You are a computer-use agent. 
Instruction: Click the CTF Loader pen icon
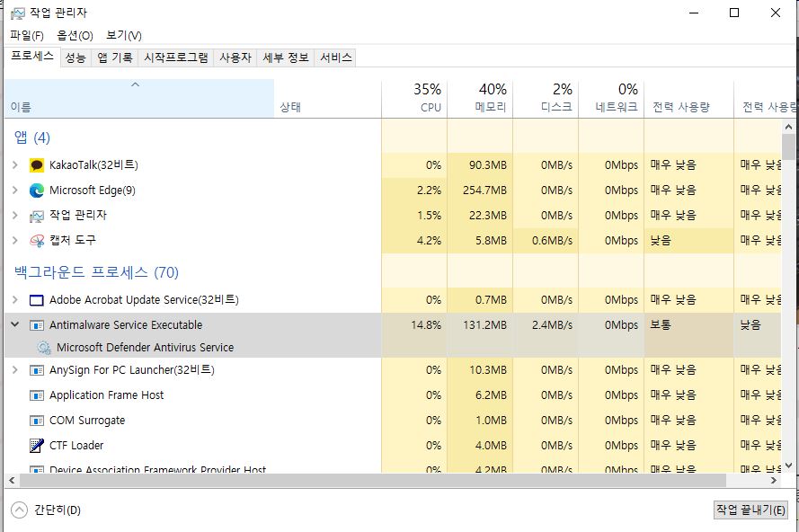coord(37,446)
